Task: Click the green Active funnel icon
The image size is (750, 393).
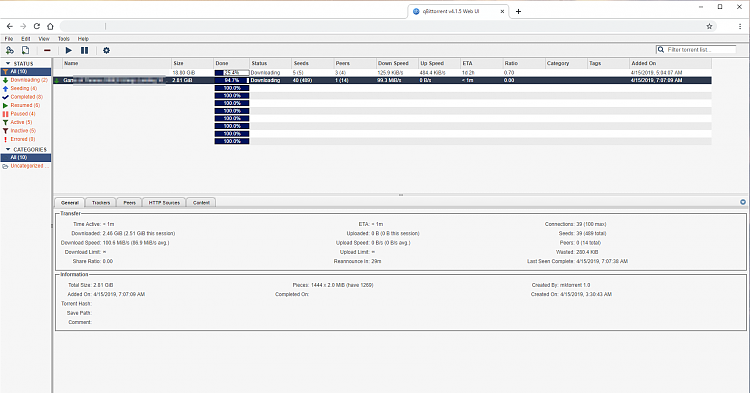Action: 6,122
